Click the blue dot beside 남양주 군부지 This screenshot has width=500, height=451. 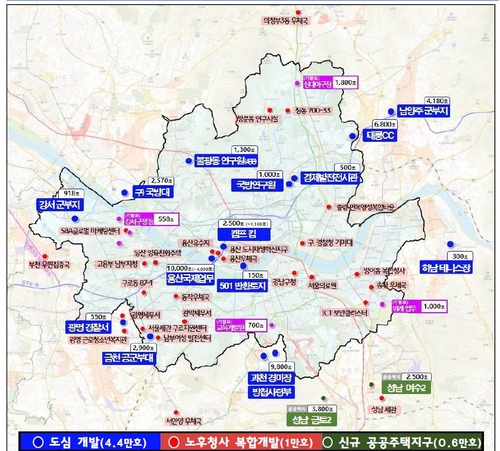click(391, 112)
